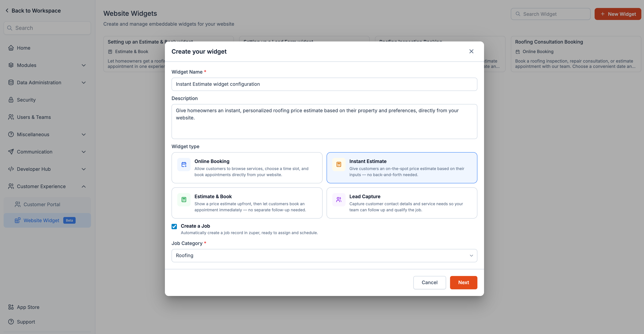The height and width of the screenshot is (334, 644).
Task: Close the Create your widget dialog
Action: point(471,51)
